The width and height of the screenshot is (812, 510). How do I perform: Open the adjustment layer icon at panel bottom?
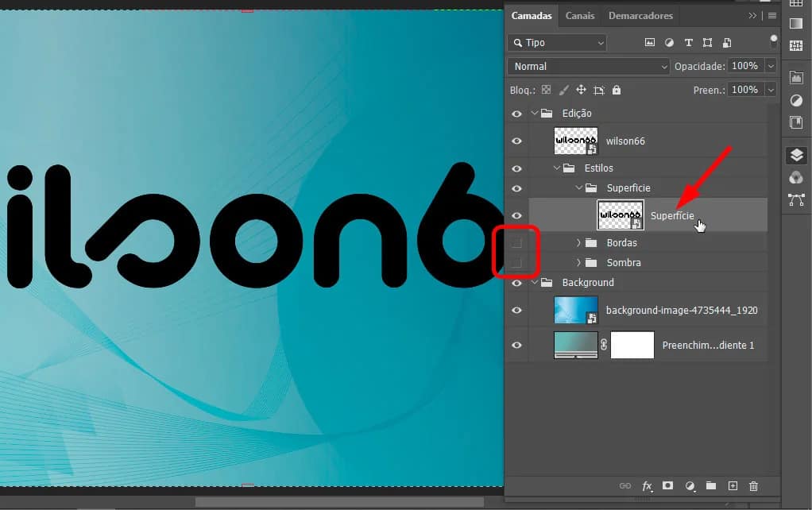point(690,486)
